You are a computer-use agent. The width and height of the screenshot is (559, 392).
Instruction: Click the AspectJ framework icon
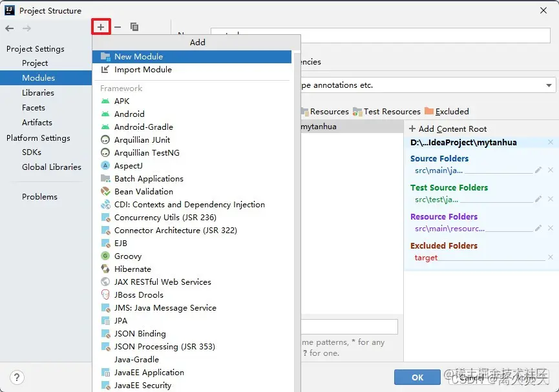(105, 166)
